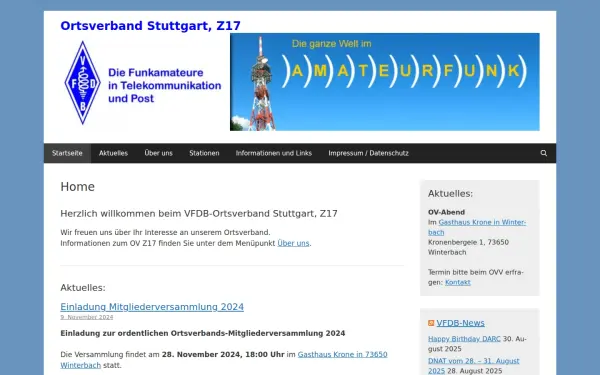Click the sidebar Aktuelles: widget heading

[x=450, y=194]
